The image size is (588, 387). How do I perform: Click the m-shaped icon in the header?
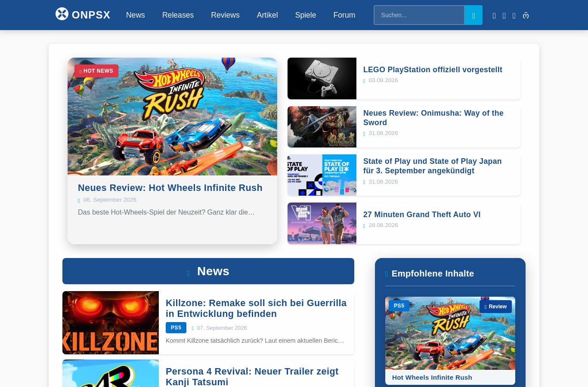[x=526, y=15]
